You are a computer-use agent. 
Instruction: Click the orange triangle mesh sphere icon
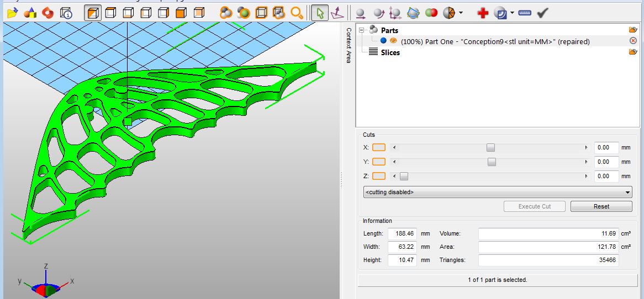pos(449,13)
